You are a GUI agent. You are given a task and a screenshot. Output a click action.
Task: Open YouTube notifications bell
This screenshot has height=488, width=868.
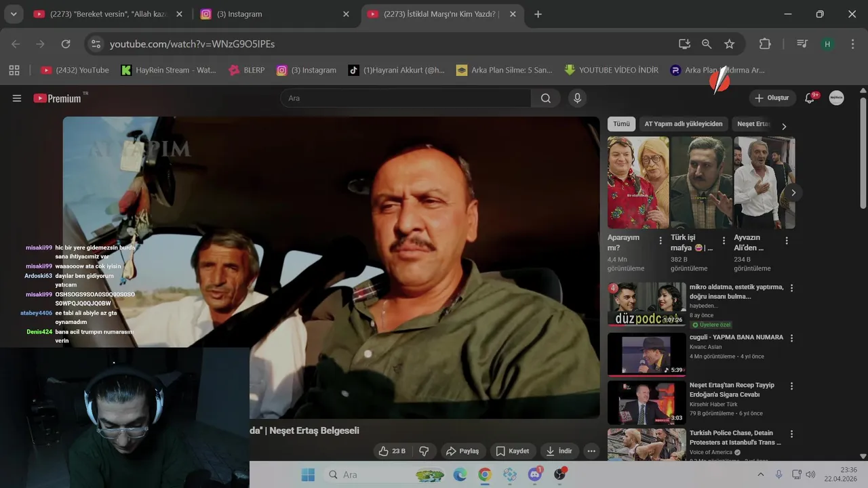coord(810,98)
